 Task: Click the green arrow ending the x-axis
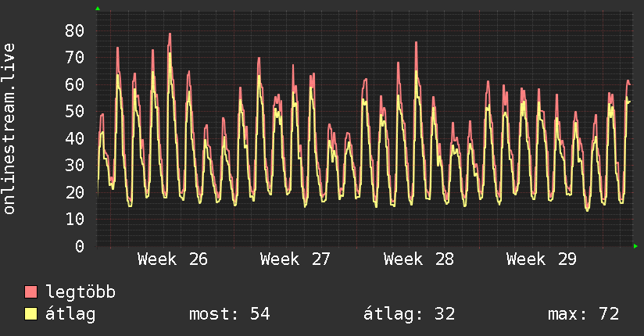click(x=635, y=246)
